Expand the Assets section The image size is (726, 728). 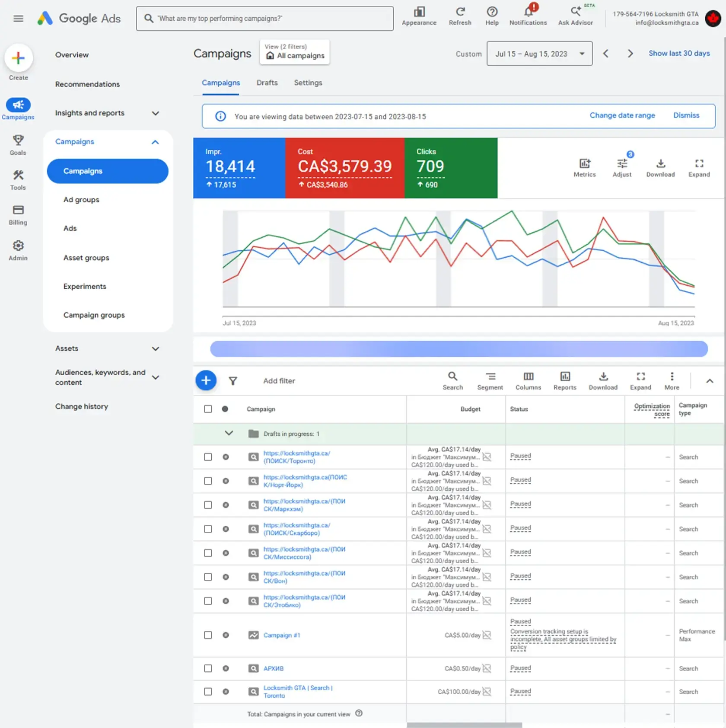[156, 349]
